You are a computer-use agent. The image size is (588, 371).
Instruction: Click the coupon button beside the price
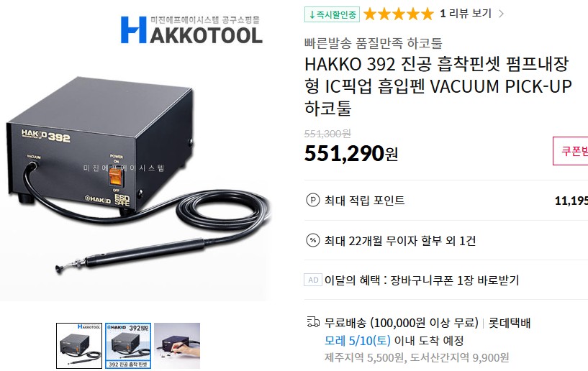(x=571, y=151)
